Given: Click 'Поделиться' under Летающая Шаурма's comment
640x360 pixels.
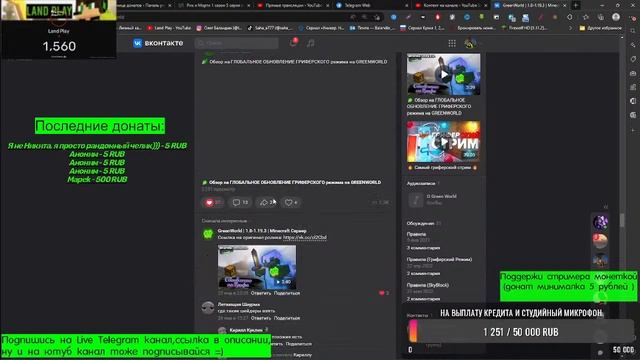Looking at the screenshot, I should (287, 318).
